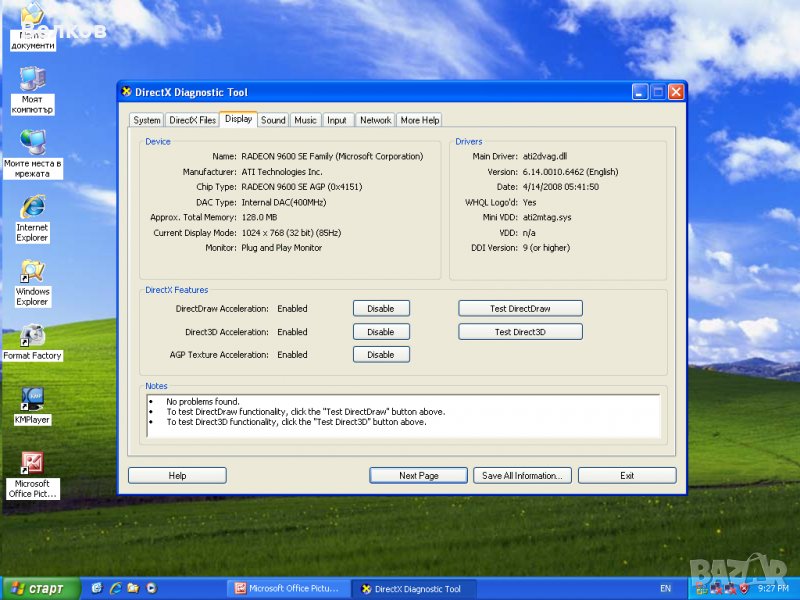Open the My Network Places desktop icon
This screenshot has width=800, height=600.
[x=32, y=143]
